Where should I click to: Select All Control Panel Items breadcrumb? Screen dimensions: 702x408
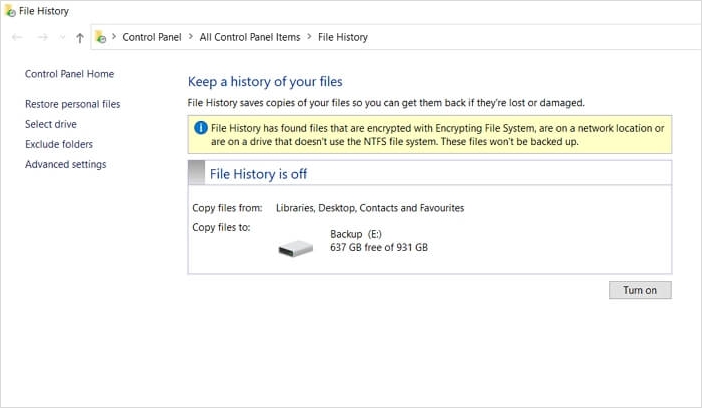249,37
